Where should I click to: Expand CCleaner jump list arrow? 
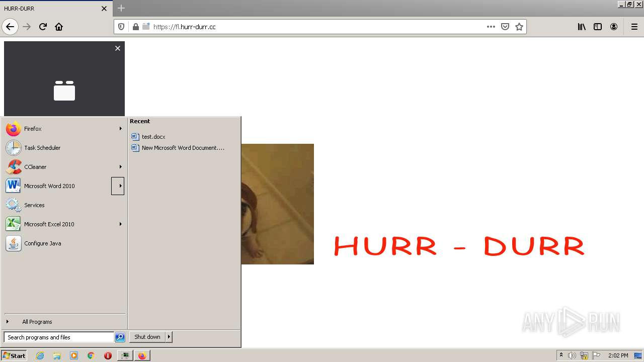coord(120,167)
